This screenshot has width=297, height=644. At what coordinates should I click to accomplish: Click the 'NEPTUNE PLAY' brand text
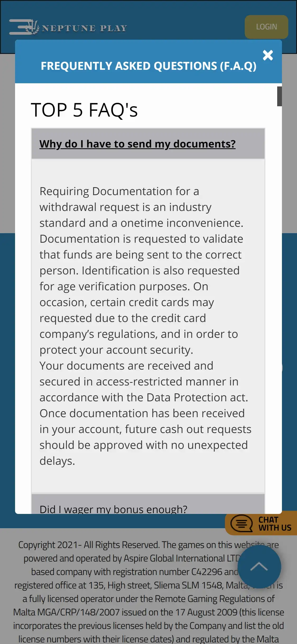pos(84,28)
